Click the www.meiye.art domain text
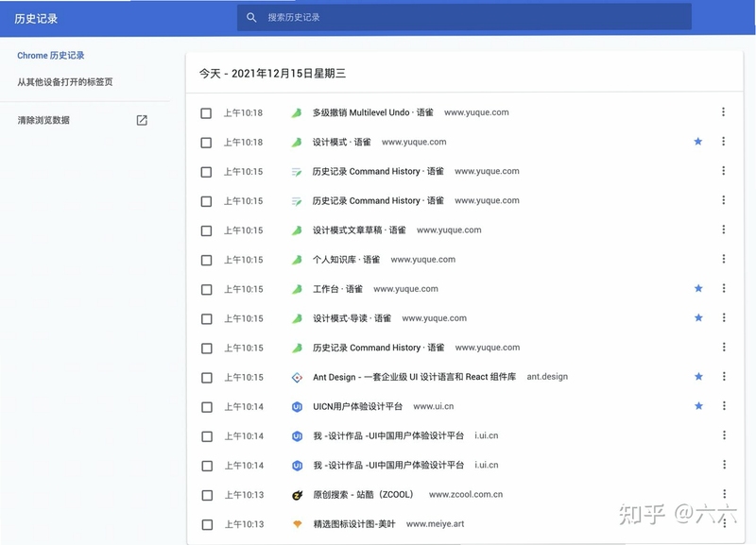This screenshot has height=545, width=756. (x=435, y=524)
